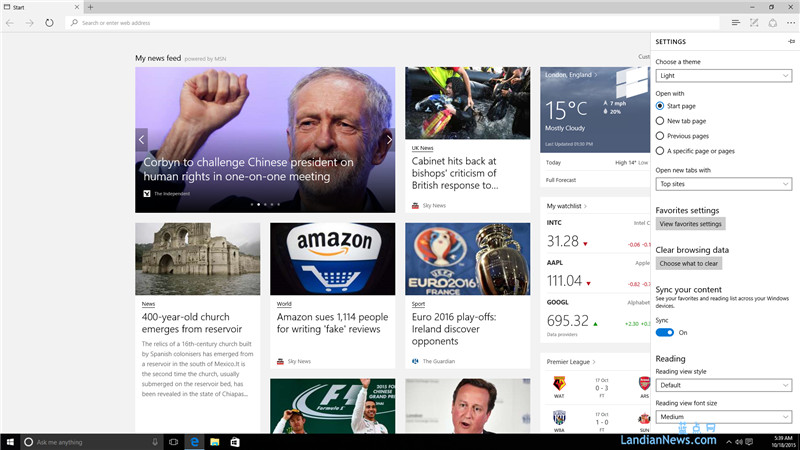Image resolution: width=800 pixels, height=450 pixels.
Task: Select A specific page or pages option
Action: pyautogui.click(x=660, y=151)
